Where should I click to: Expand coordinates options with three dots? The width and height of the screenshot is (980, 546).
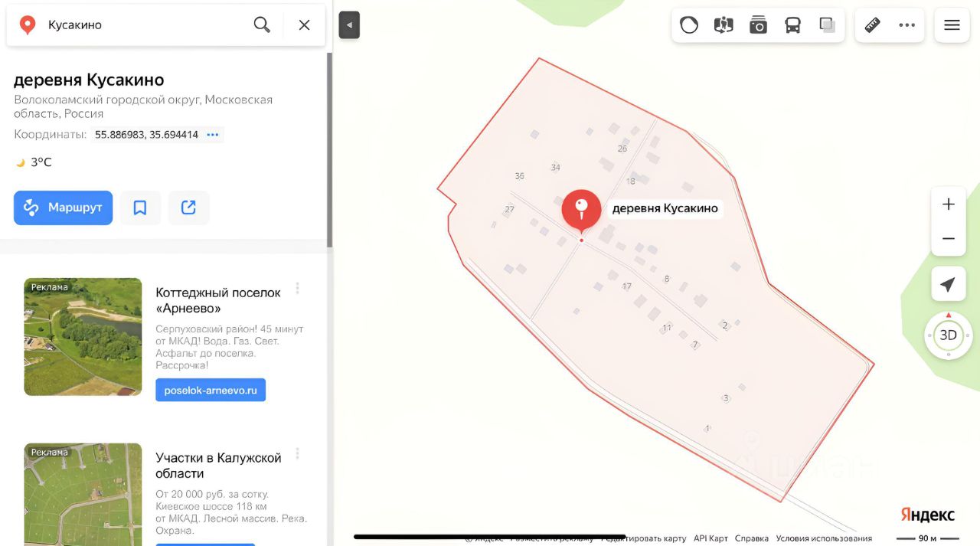tap(213, 135)
